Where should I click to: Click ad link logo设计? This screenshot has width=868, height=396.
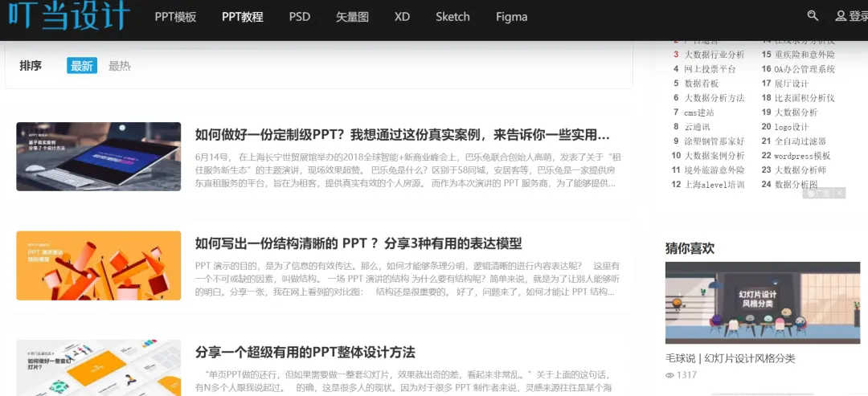coord(792,127)
